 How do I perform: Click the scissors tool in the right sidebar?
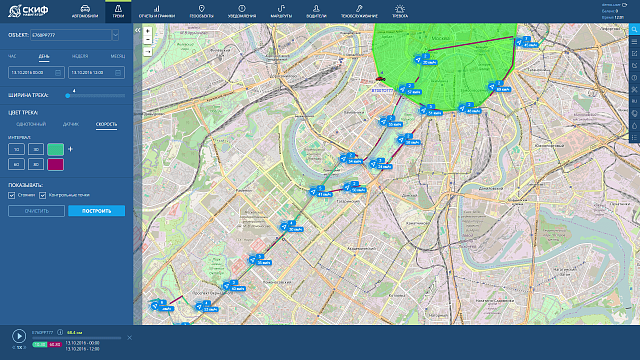[x=634, y=89]
